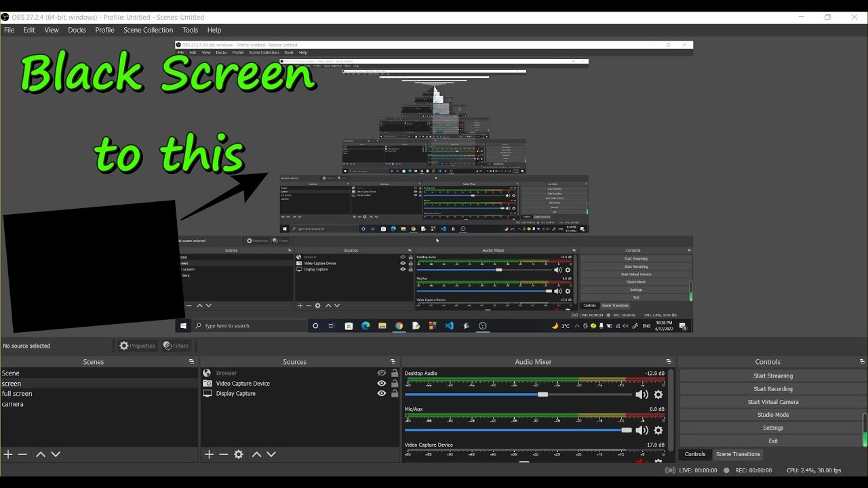Show the hidden Browser source
The height and width of the screenshot is (488, 868).
(x=382, y=373)
